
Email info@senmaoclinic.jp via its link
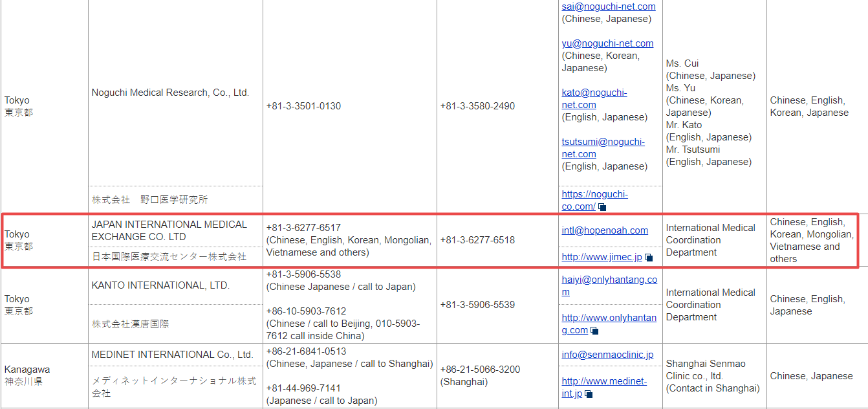click(x=607, y=355)
